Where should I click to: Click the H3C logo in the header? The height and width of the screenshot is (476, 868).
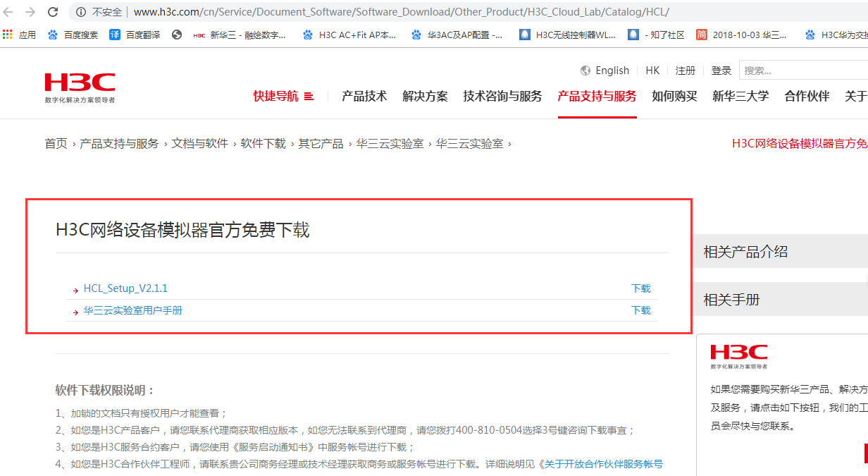pos(80,87)
